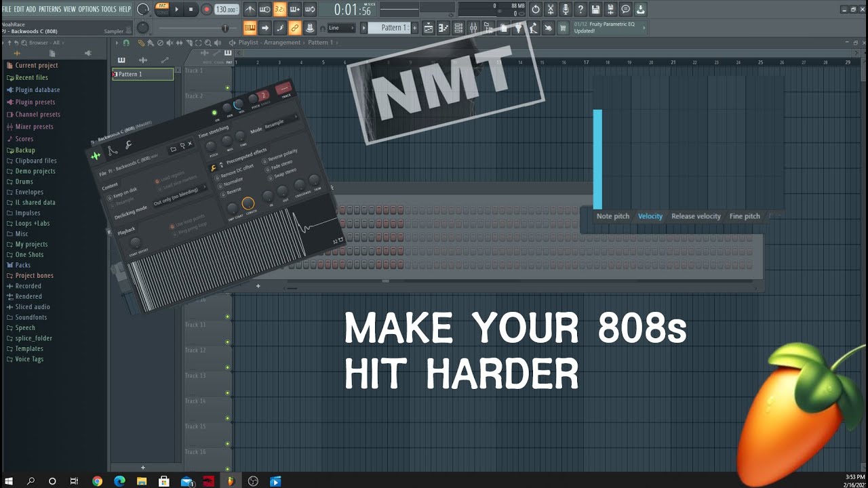Screen dimensions: 868x488
Task: Switch to the Fine pitch tab
Action: 745,216
